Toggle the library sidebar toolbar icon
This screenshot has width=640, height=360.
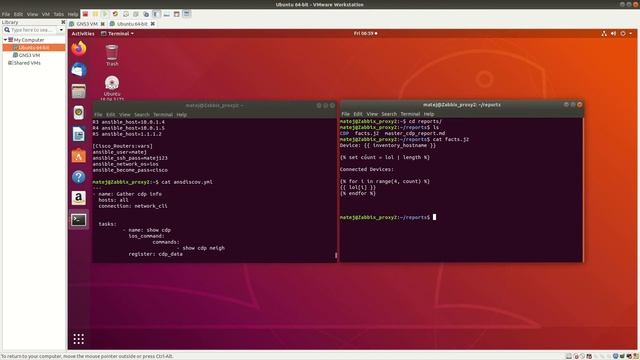(157, 14)
